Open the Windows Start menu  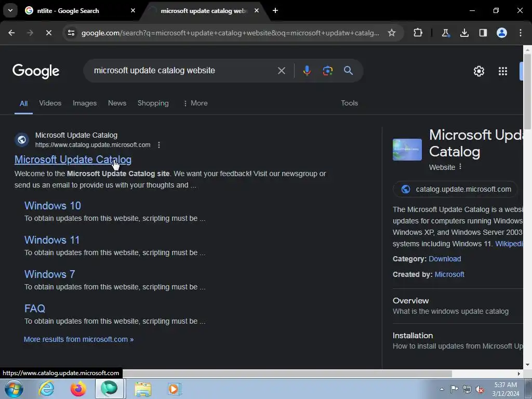(14, 389)
